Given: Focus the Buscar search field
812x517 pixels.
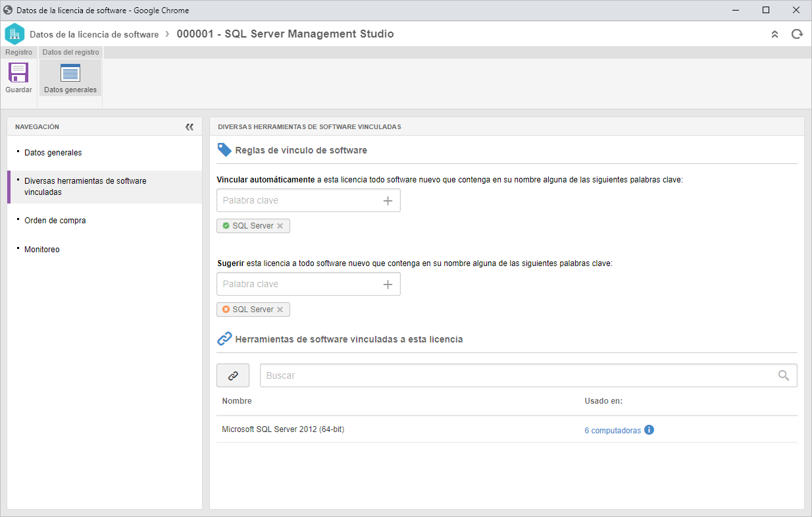Looking at the screenshot, I should point(519,375).
